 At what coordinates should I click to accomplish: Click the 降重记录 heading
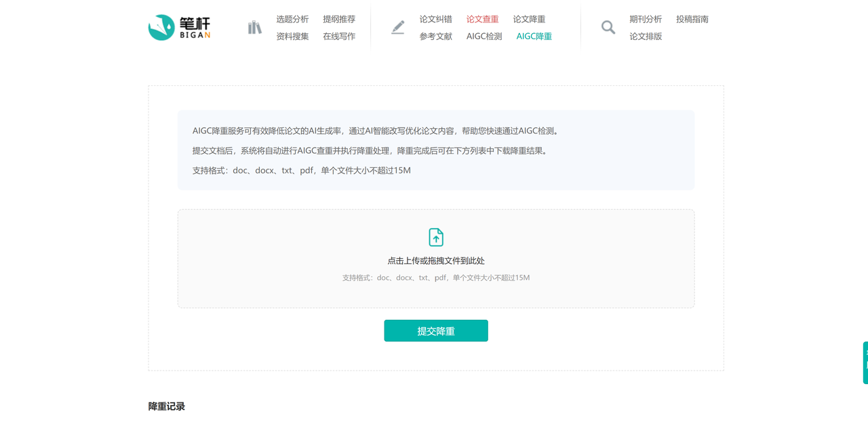(167, 406)
